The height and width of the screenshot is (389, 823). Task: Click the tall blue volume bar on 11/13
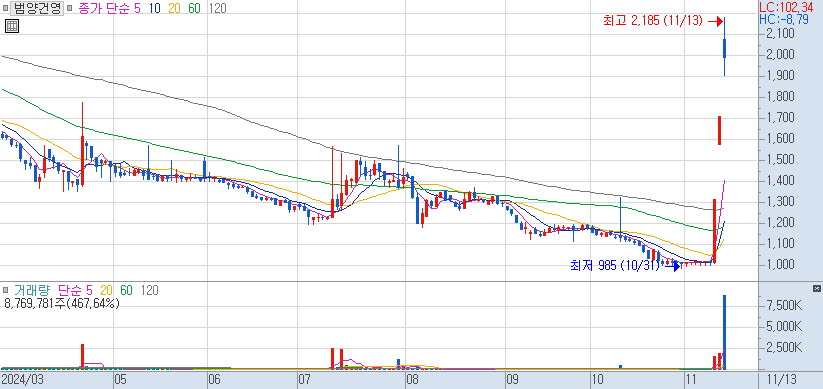724,332
